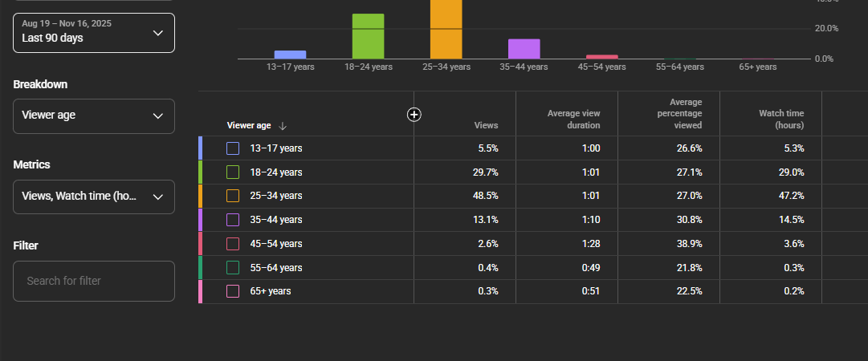The image size is (868, 361).
Task: Click the sort arrow next to Viewer age
Action: tap(283, 126)
